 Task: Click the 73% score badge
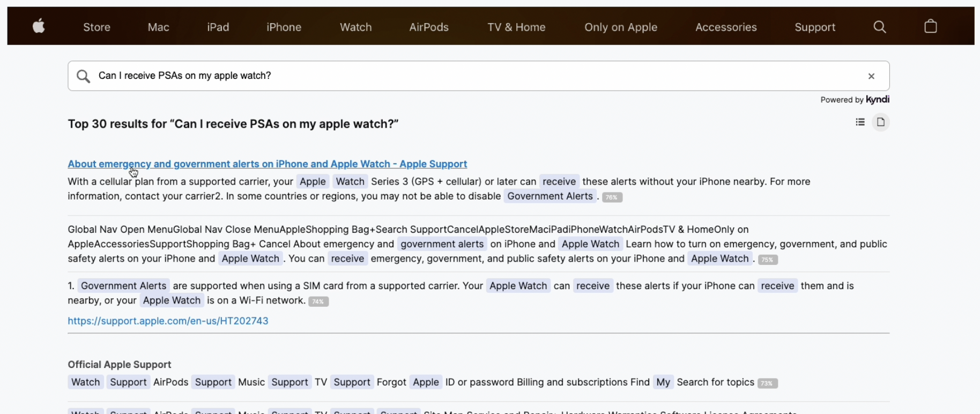point(768,383)
